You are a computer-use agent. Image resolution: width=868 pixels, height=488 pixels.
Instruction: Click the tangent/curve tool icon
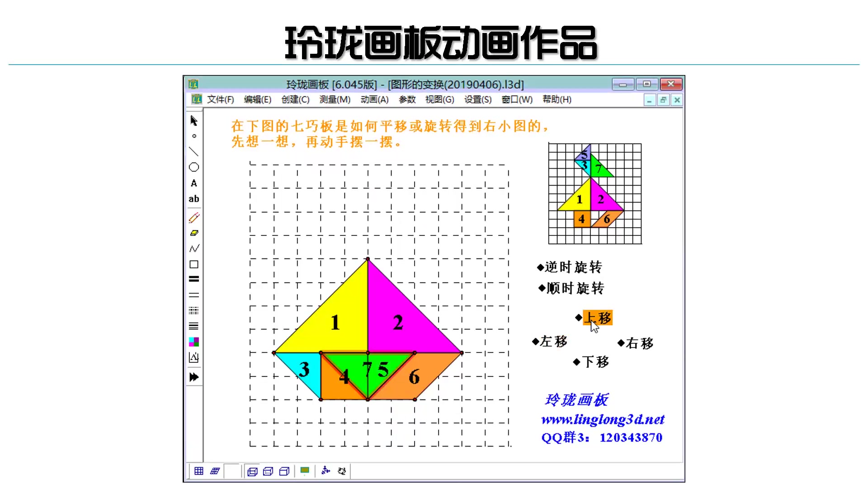[194, 249]
